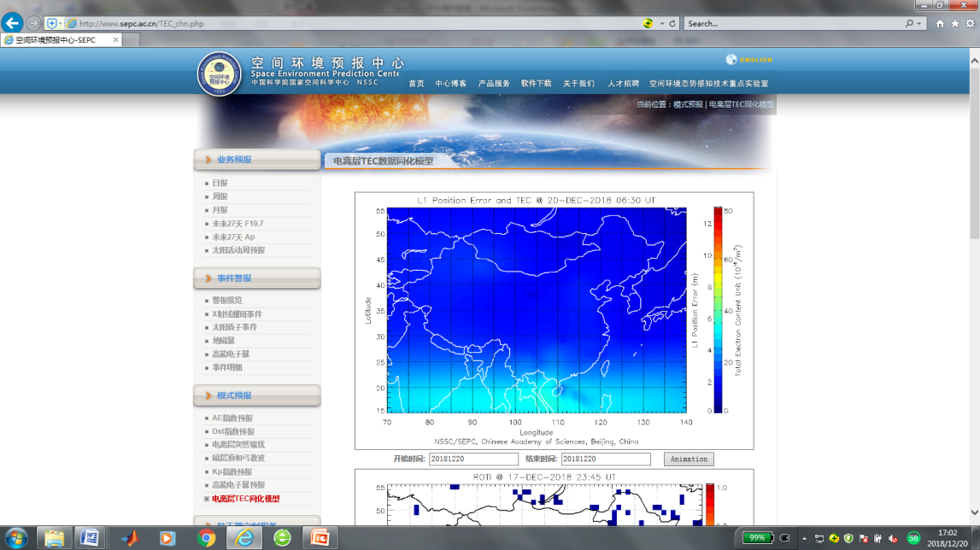Expand the search provider dropdown arrow
The width and height of the screenshot is (980, 550).
click(919, 24)
